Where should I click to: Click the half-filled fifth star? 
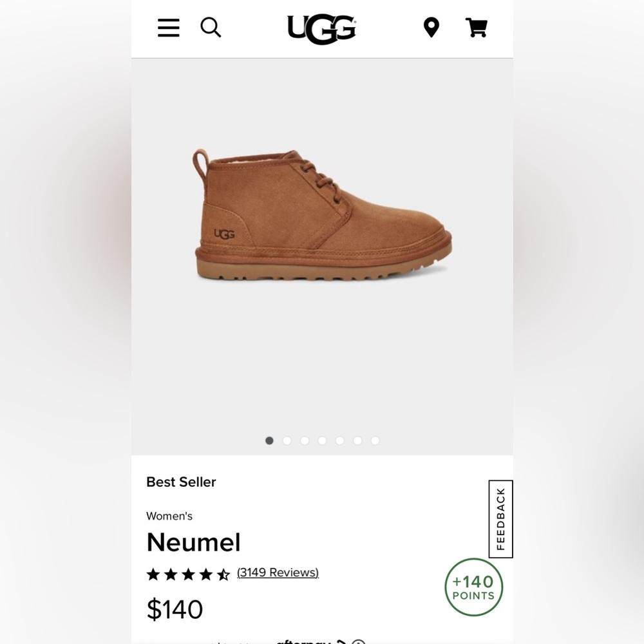point(223,572)
